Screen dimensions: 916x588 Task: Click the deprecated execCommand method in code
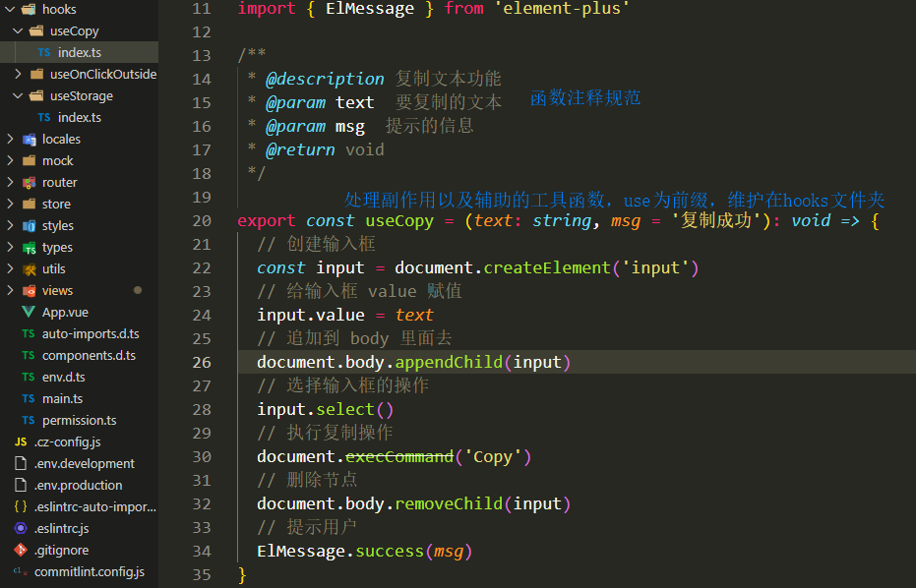[399, 456]
